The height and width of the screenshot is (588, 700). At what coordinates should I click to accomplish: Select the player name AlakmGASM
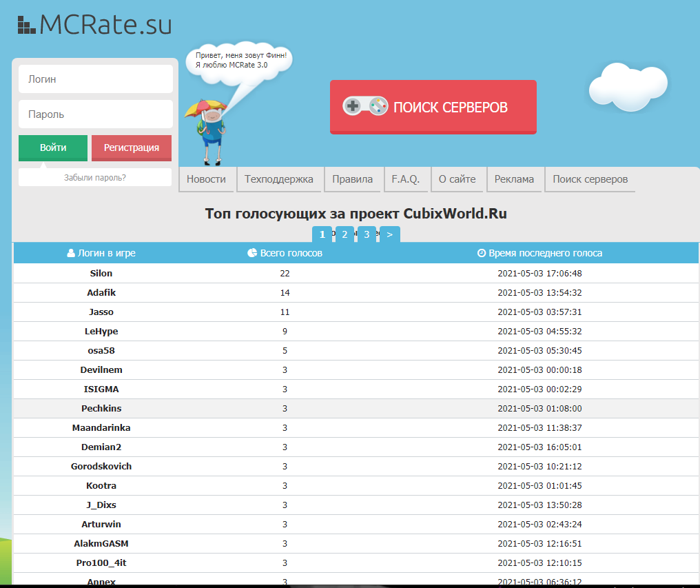point(101,543)
